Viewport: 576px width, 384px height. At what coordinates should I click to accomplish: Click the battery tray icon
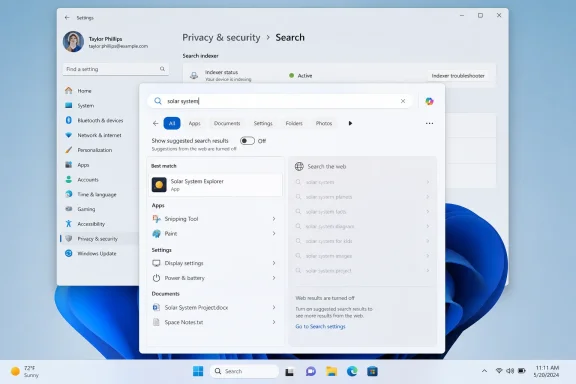[522, 371]
